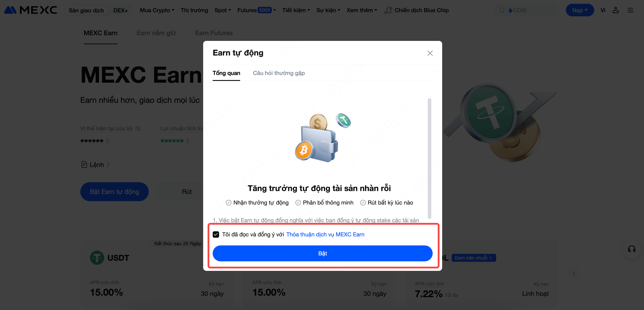Expand the Mua Crypto dropdown
The width and height of the screenshot is (644, 310).
(157, 10)
